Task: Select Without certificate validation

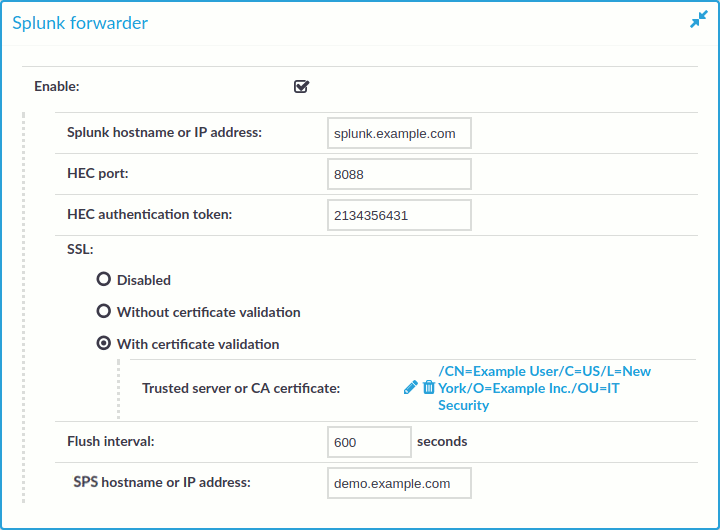Action: [104, 311]
